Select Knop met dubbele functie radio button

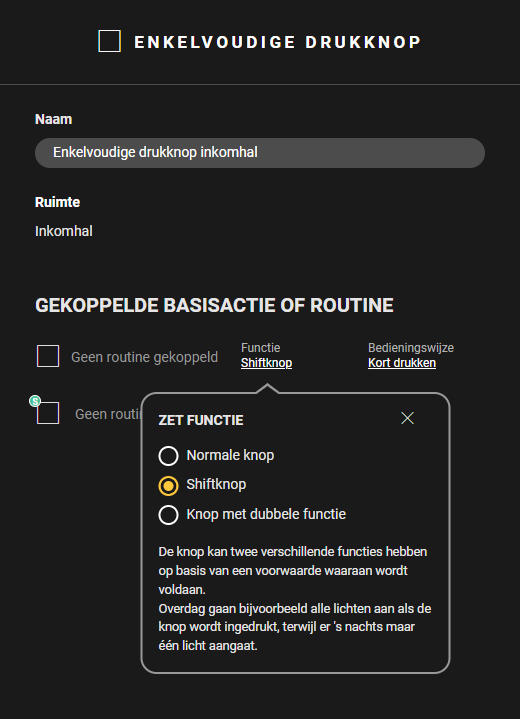click(168, 515)
